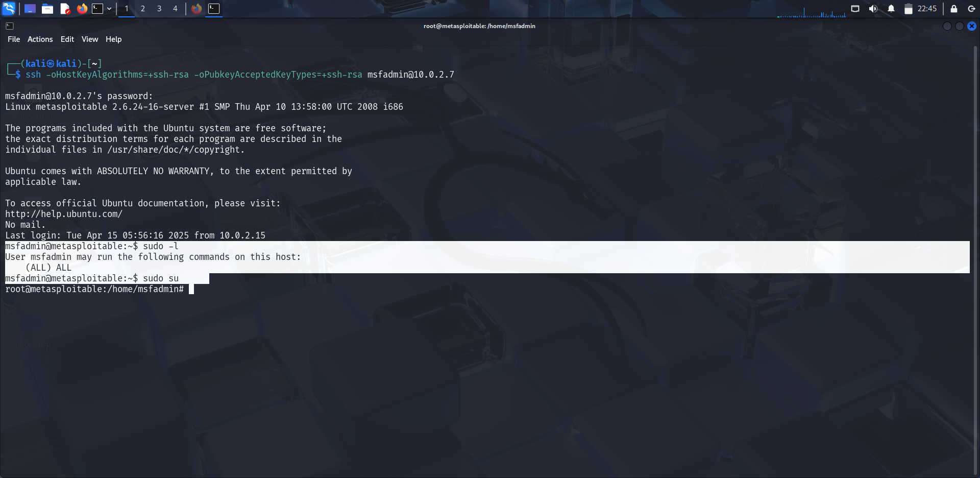The width and height of the screenshot is (980, 478).
Task: Select the Firefox window in taskbar
Action: tap(197, 9)
